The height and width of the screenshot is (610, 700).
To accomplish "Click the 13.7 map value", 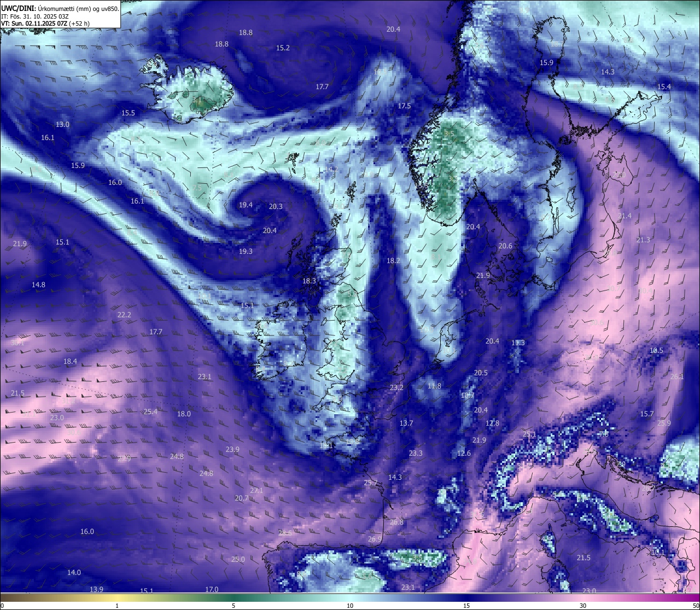I will click(406, 423).
